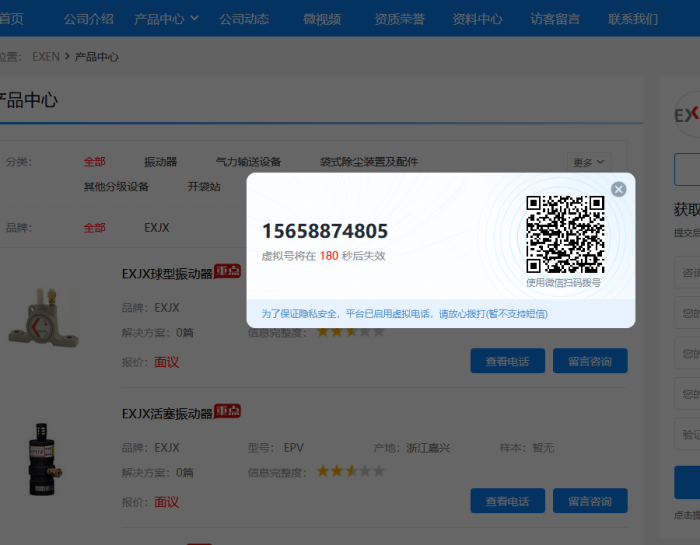The image size is (700, 545).
Task: Open the 产品中心 dropdown in navigation
Action: click(166, 19)
